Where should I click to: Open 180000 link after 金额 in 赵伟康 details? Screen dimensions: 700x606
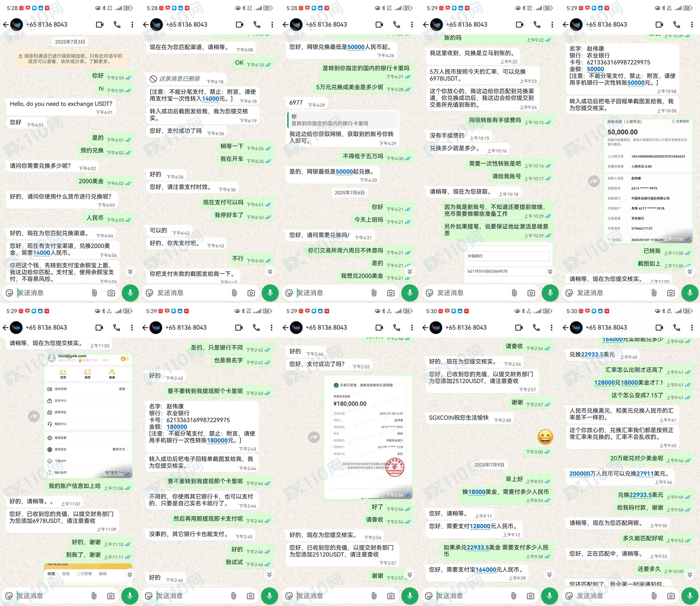point(177,427)
